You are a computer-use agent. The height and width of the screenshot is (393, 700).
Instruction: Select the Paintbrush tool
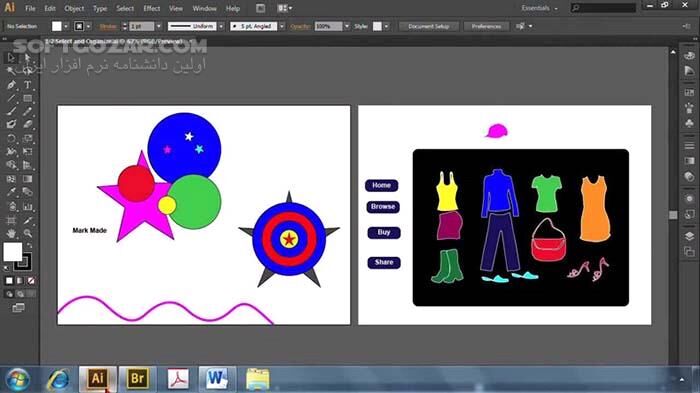click(x=11, y=111)
